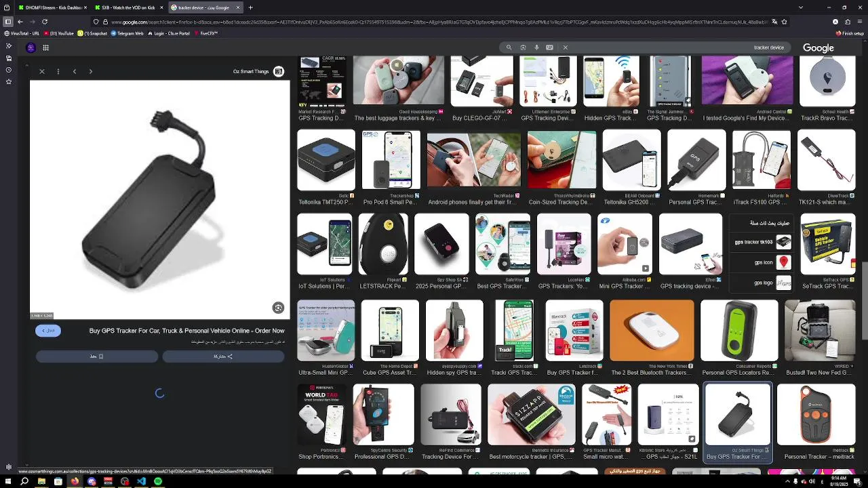
Task: Select the 'gps logo' related search
Action: [x=762, y=283]
